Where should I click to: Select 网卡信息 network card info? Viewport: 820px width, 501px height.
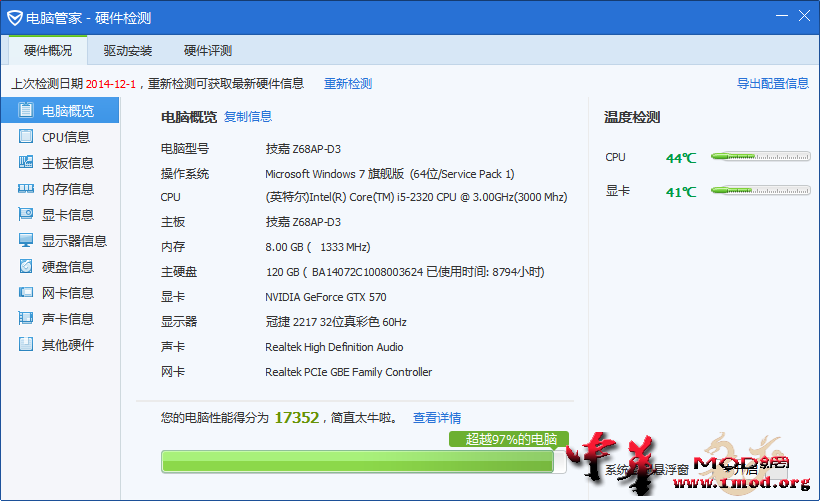pyautogui.click(x=60, y=293)
